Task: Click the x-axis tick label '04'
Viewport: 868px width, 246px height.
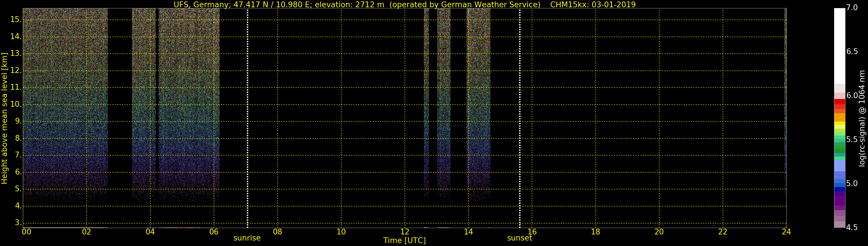Action: tap(150, 232)
